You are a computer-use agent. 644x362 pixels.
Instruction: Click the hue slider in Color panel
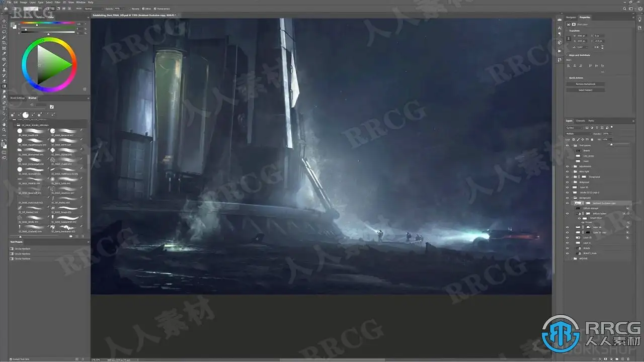[48, 24]
